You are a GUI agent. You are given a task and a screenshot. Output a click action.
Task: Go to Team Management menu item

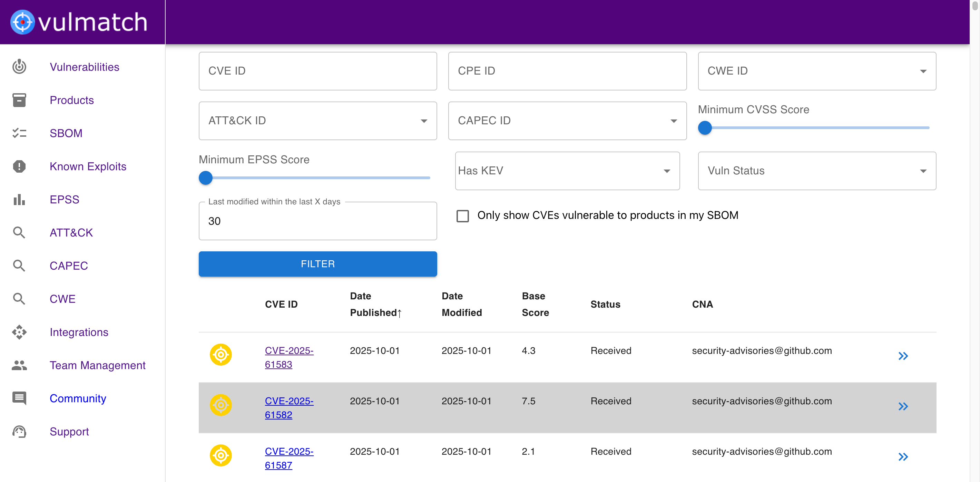(x=97, y=365)
